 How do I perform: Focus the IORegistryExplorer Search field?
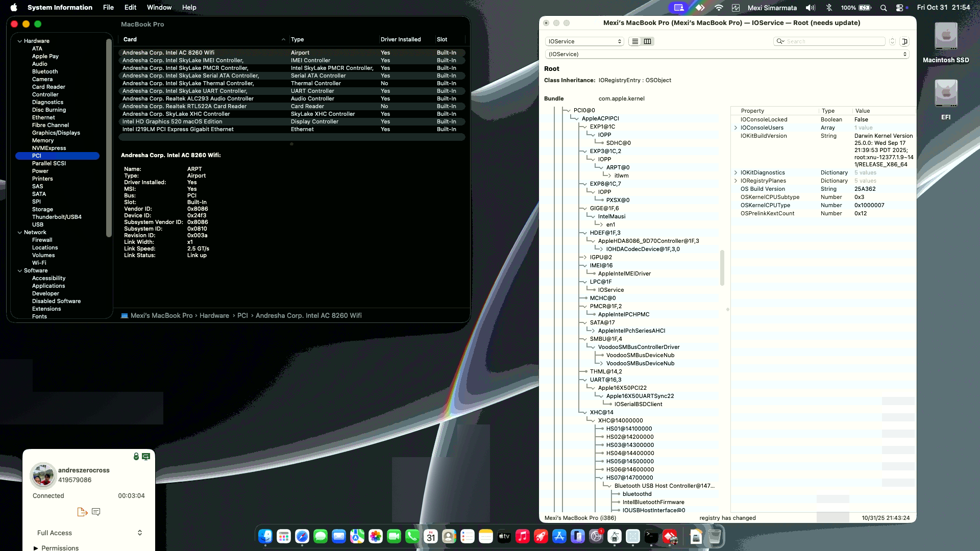(x=829, y=41)
